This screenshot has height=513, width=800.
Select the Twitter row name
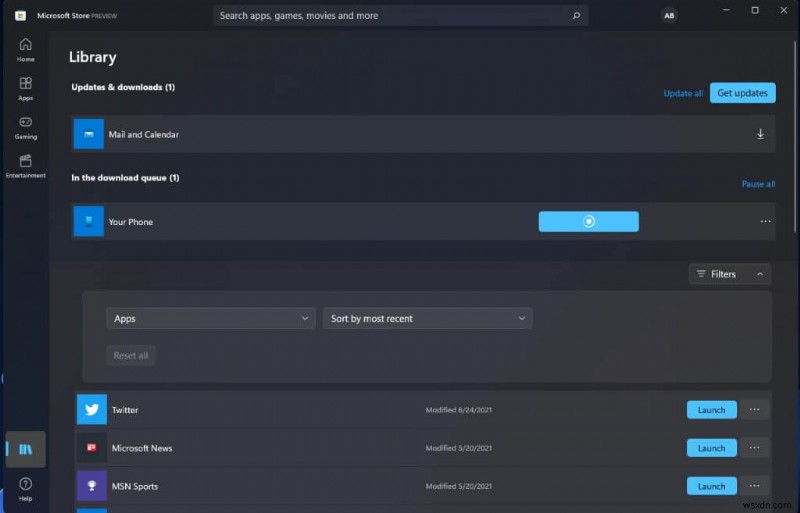coord(125,410)
